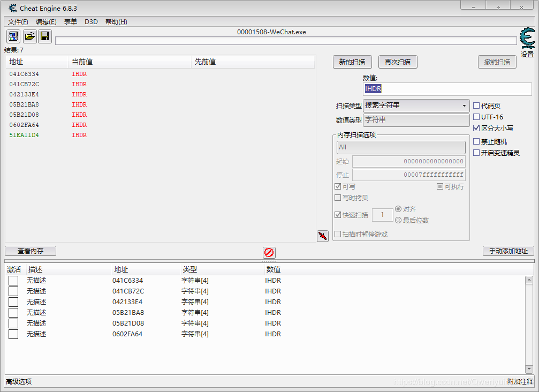539x392 pixels.
Task: Open the 数值类型 value type dropdown
Action: (x=416, y=120)
